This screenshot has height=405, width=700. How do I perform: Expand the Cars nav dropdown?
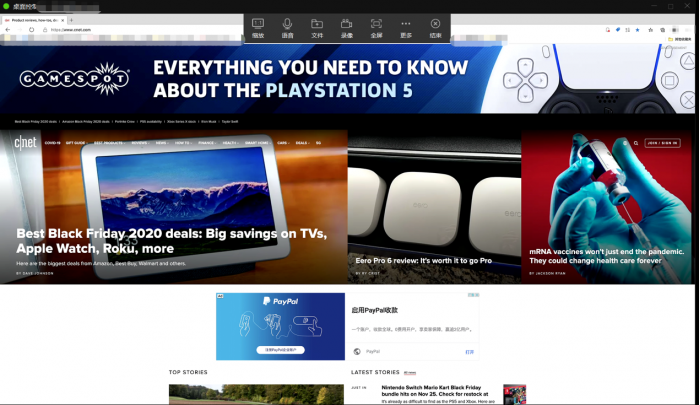(x=283, y=143)
